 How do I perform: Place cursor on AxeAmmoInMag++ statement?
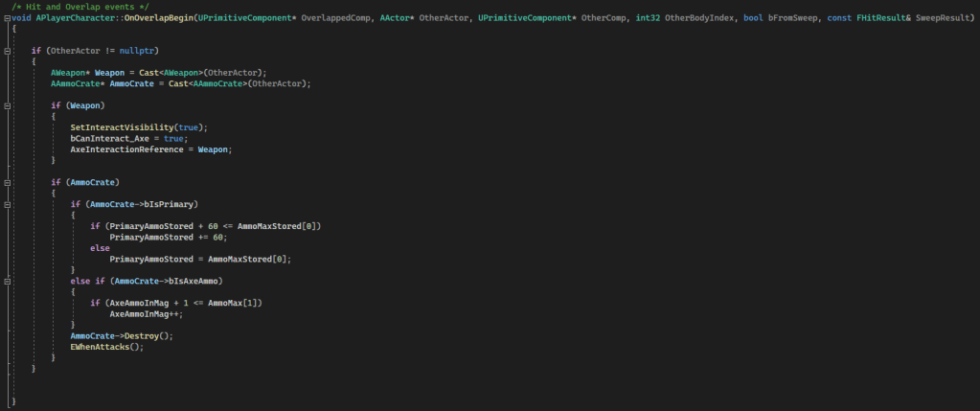142,314
